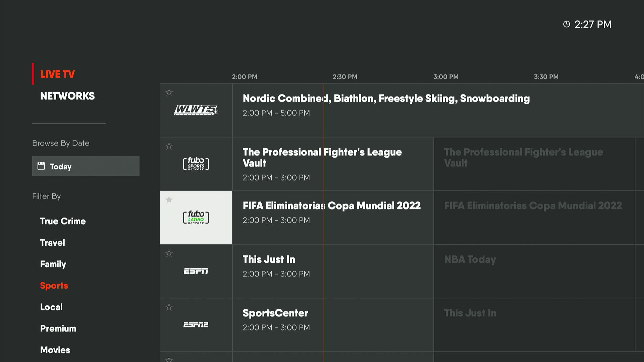Filter by Movies
Viewport: 644px width, 362px height.
pyautogui.click(x=55, y=350)
